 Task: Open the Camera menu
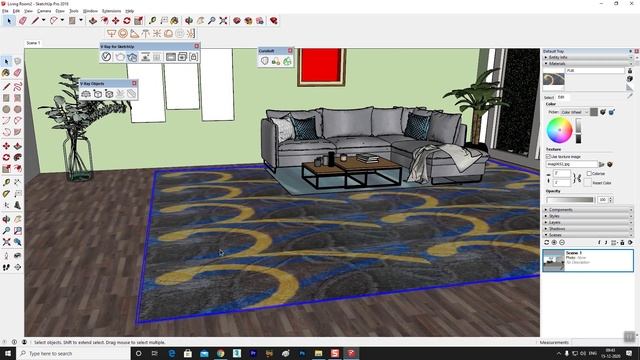pyautogui.click(x=44, y=11)
